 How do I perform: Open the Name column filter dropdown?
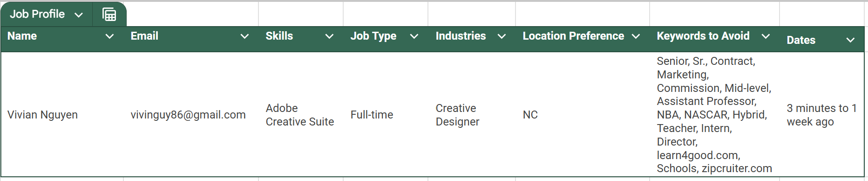point(109,36)
